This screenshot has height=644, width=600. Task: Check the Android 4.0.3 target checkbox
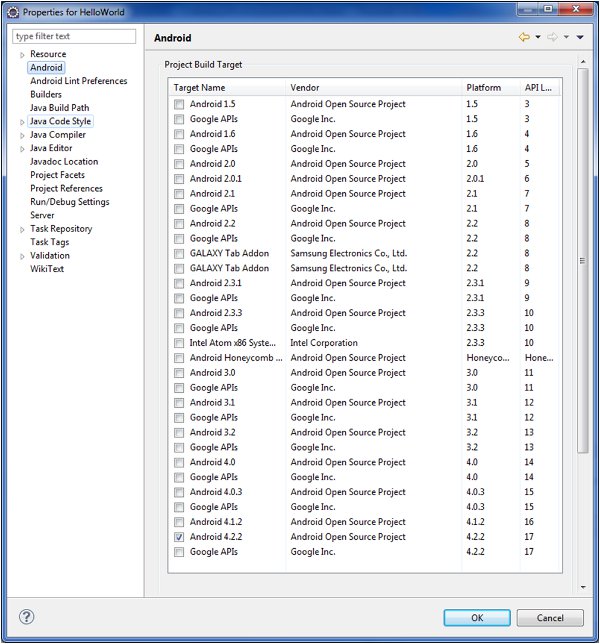(179, 492)
